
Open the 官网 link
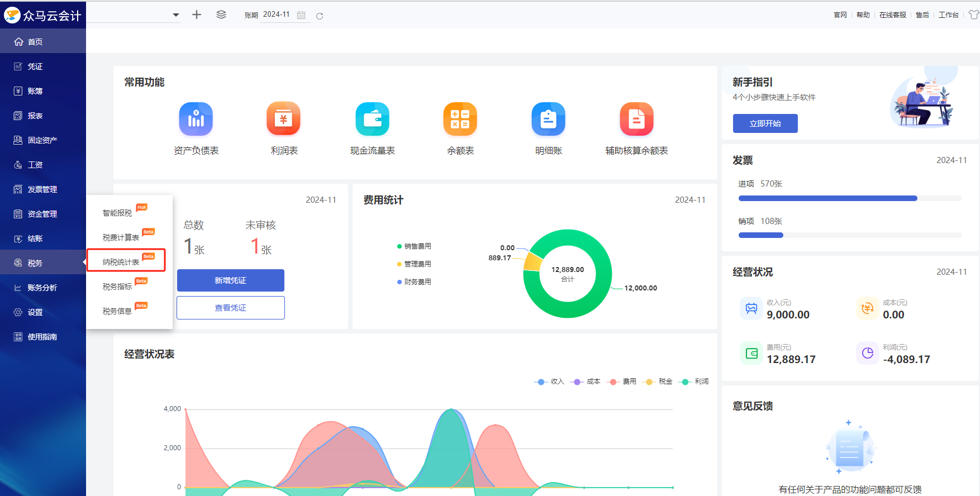pyautogui.click(x=840, y=15)
